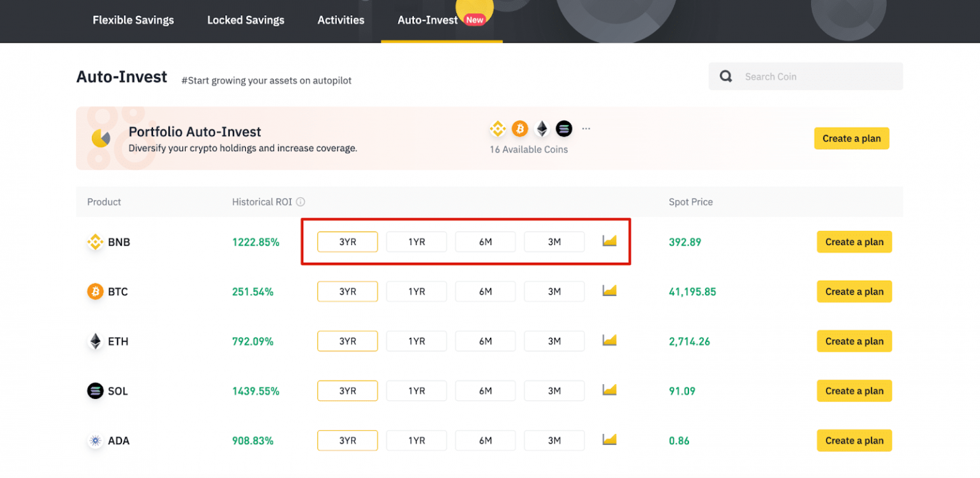Click the ADA coin icon

pos(94,440)
